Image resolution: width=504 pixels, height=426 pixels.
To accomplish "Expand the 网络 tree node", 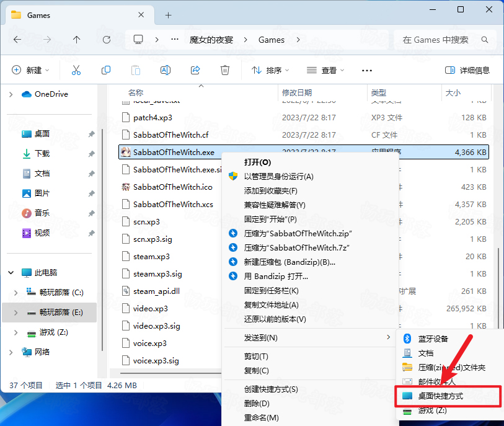I will coord(11,352).
